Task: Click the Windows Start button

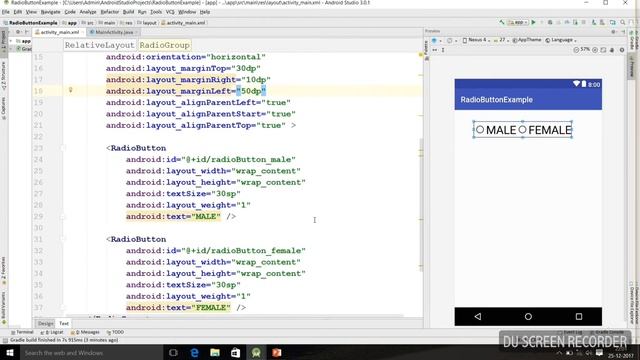Action: 10,353
